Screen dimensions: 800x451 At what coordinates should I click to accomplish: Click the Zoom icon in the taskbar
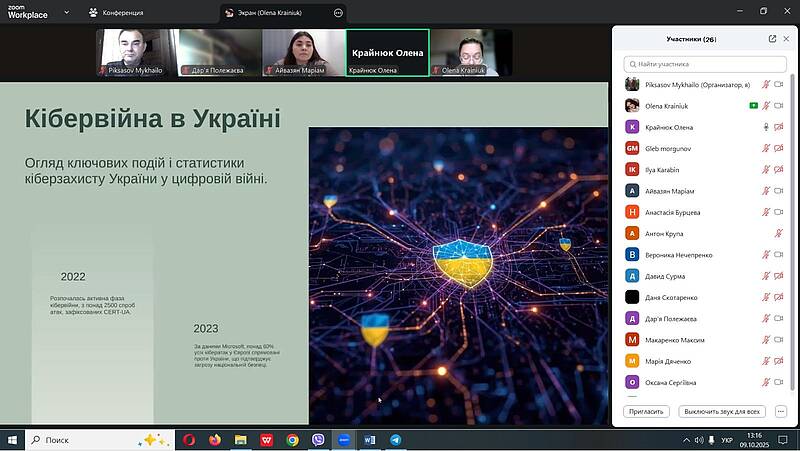344,439
